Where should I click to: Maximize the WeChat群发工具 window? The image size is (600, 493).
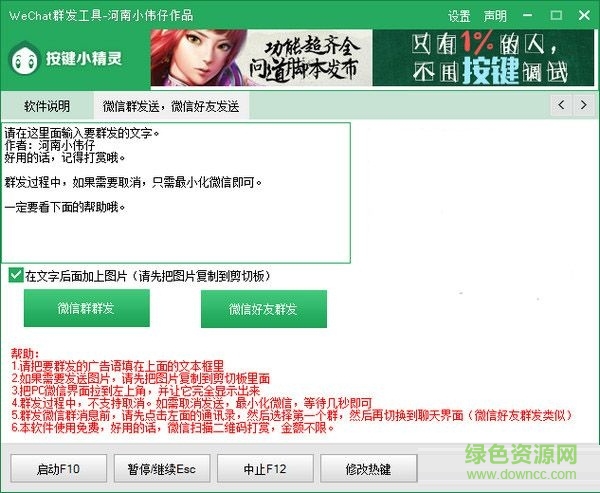[x=556, y=15]
